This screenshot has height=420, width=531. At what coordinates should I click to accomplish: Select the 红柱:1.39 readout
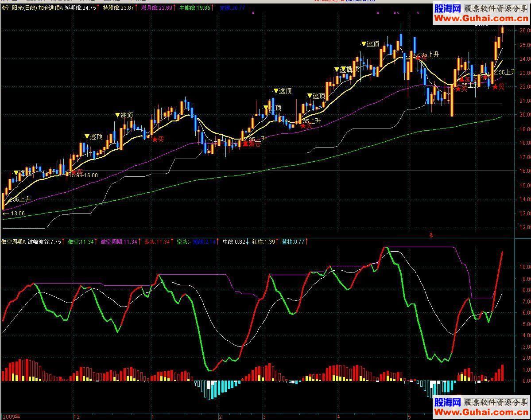point(264,242)
